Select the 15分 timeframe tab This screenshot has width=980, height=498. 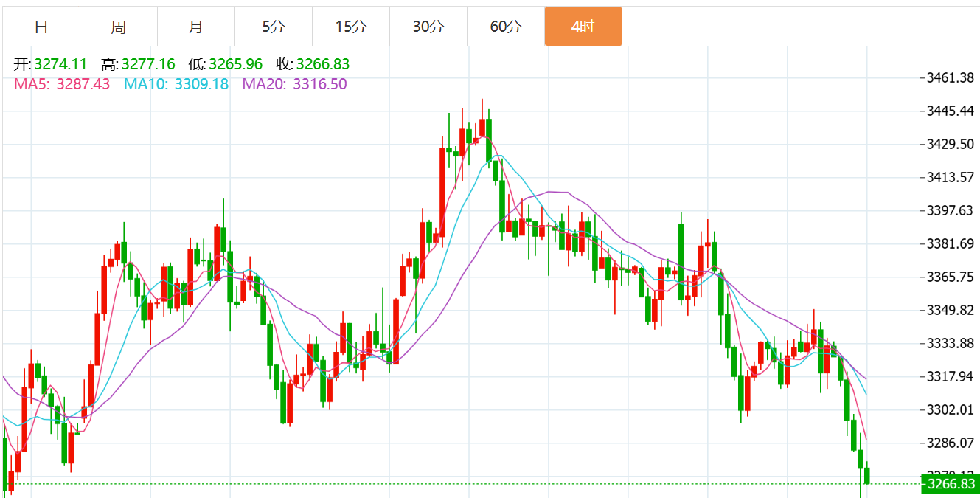coord(351,27)
